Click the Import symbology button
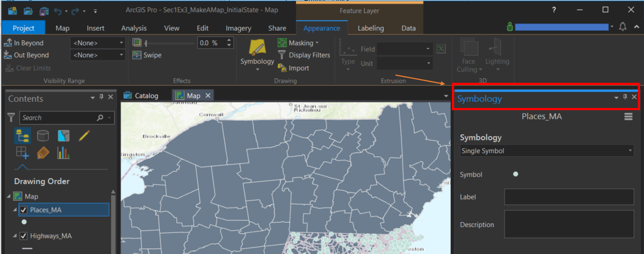Screen dimensions: 644x254 tap(293, 68)
